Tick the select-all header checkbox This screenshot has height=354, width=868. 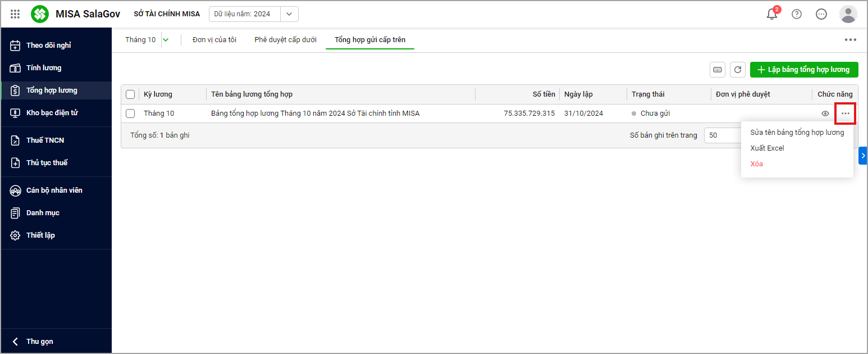tap(130, 94)
